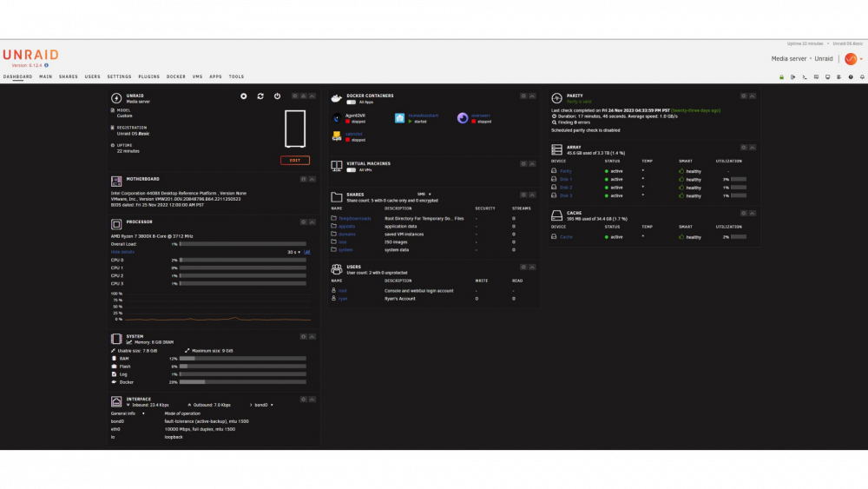
Task: Click the Overall Load progress bar
Action: (x=243, y=244)
